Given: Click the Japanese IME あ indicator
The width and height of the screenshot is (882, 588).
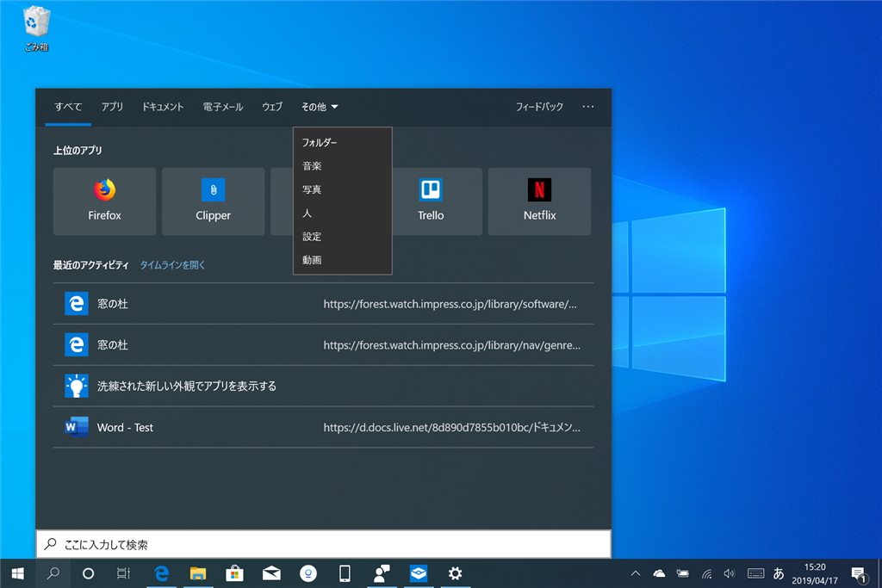Looking at the screenshot, I should click(779, 573).
